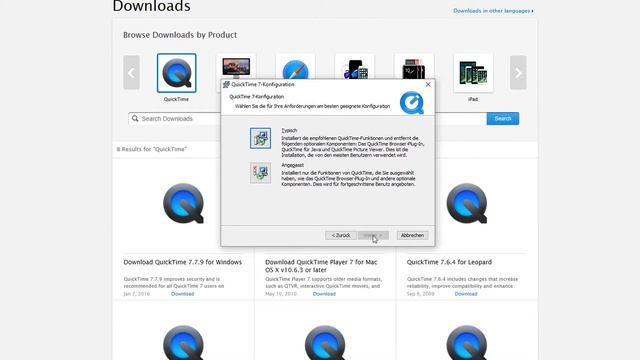The image size is (640, 360).
Task: Click Download link for QuickTime 7.6.4 Leopard
Action: point(466,294)
